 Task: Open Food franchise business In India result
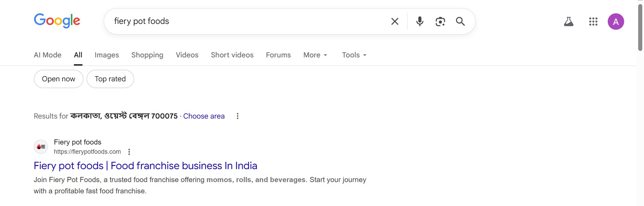click(x=145, y=166)
